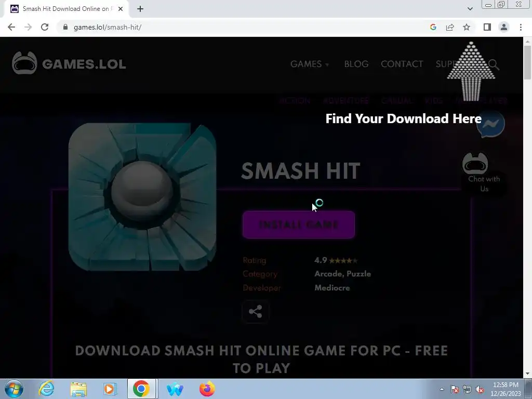532x399 pixels.
Task: Open the Chrome profile menu
Action: point(504,27)
